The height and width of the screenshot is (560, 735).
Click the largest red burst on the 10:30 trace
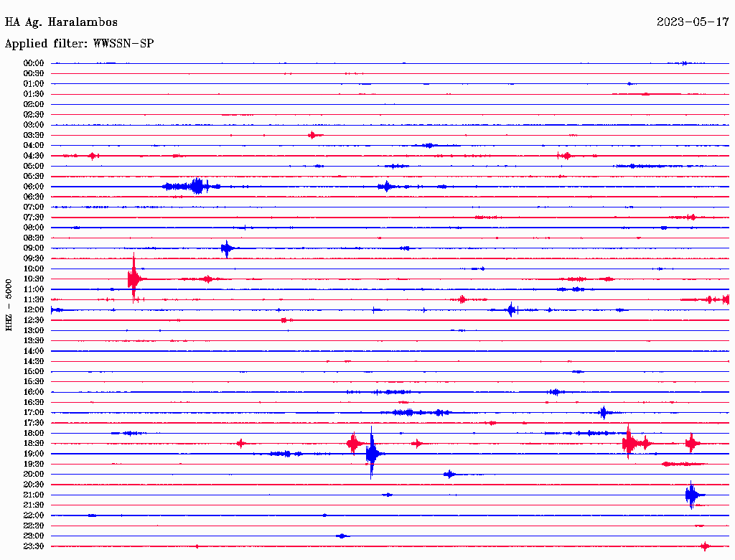pos(134,279)
